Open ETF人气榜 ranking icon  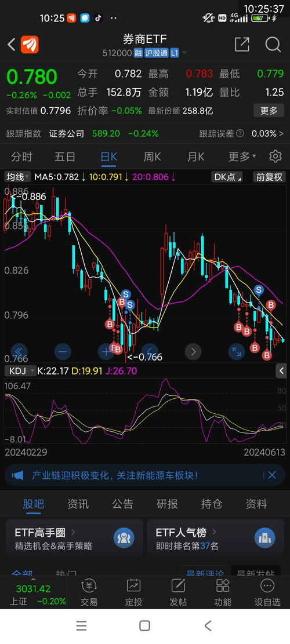[x=265, y=537]
